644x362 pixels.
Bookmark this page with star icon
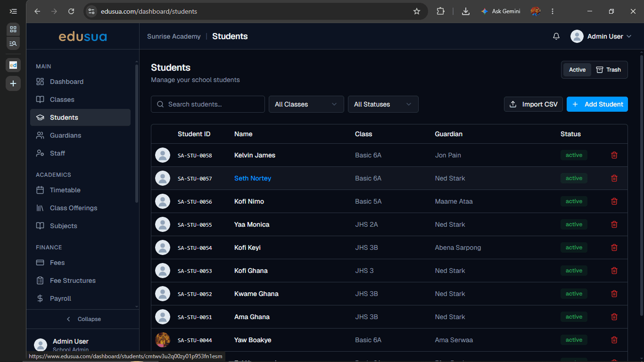pyautogui.click(x=417, y=11)
